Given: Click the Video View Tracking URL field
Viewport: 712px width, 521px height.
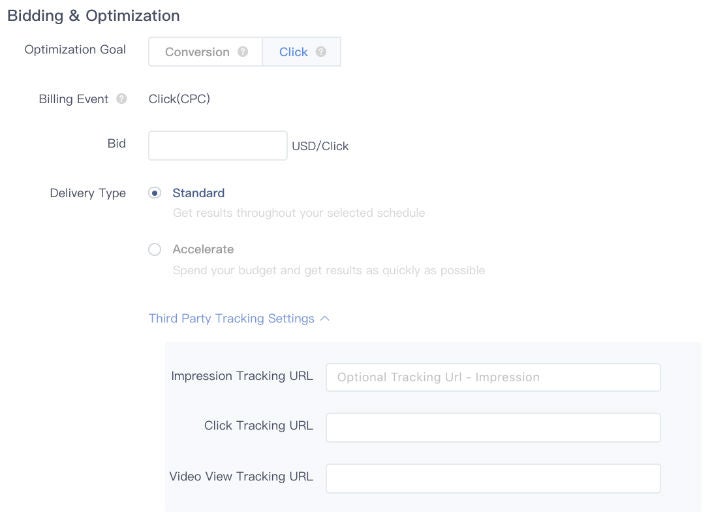Looking at the screenshot, I should 493,478.
